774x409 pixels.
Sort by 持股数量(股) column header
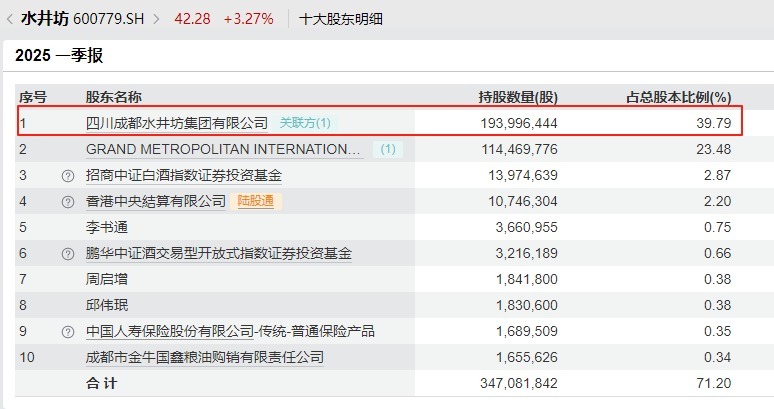(x=518, y=97)
